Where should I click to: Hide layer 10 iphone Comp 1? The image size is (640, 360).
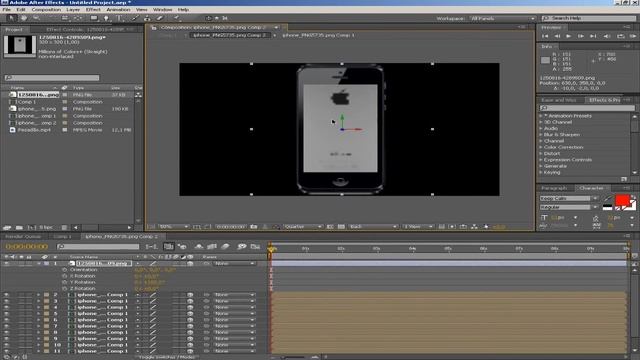point(6,345)
